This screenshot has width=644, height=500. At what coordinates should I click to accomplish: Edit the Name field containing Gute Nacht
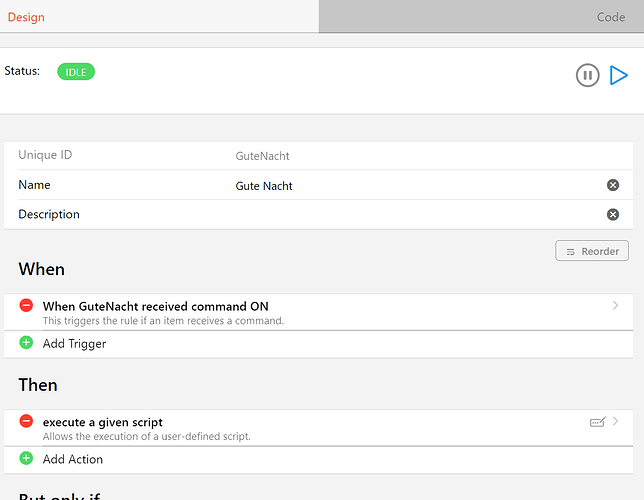[x=400, y=186]
